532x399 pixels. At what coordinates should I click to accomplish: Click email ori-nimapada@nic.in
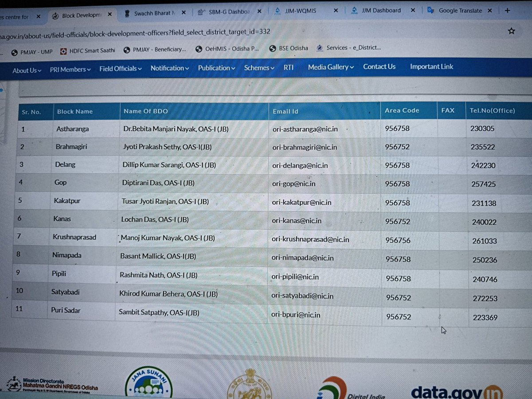(x=303, y=258)
